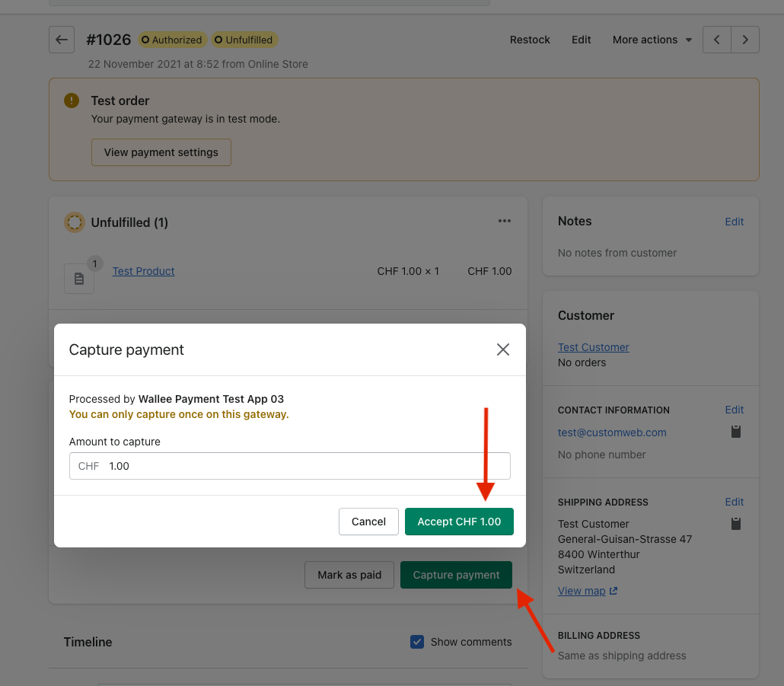Screen dimensions: 784x686
Task: Toggle the Show comments checkbox
Action: [x=417, y=642]
